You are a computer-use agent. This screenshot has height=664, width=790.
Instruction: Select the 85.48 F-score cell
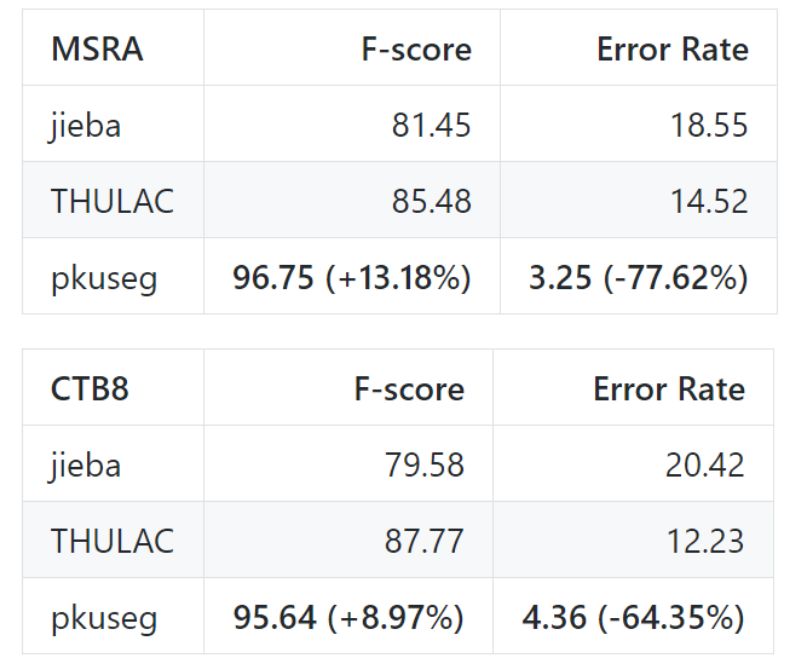coord(430,201)
